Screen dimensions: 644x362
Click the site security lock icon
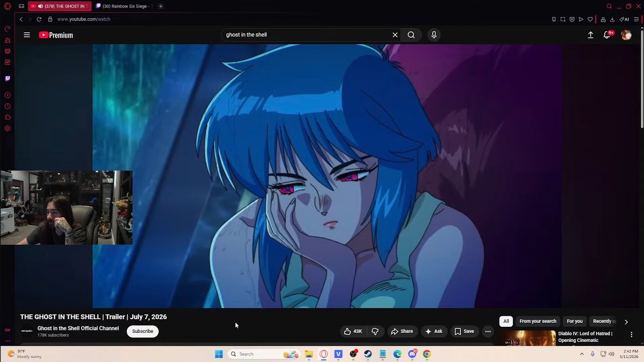point(50,19)
